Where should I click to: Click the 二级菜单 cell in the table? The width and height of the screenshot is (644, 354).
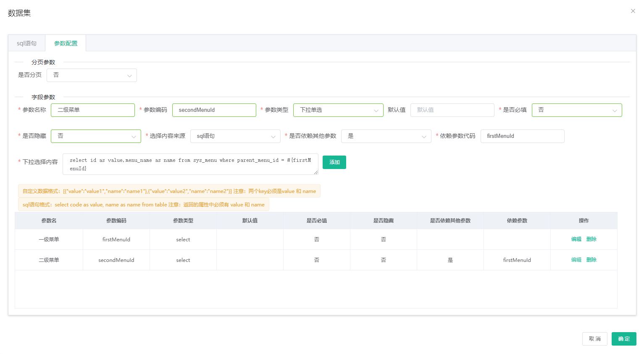point(49,260)
